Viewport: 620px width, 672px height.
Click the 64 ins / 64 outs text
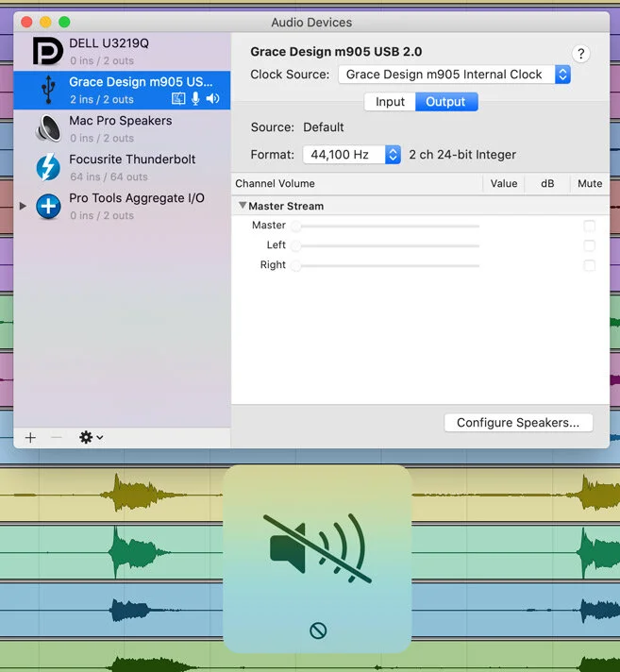[x=109, y=177]
